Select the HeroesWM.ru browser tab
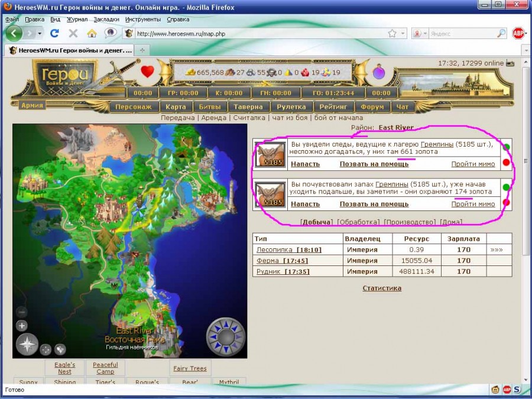 point(70,50)
